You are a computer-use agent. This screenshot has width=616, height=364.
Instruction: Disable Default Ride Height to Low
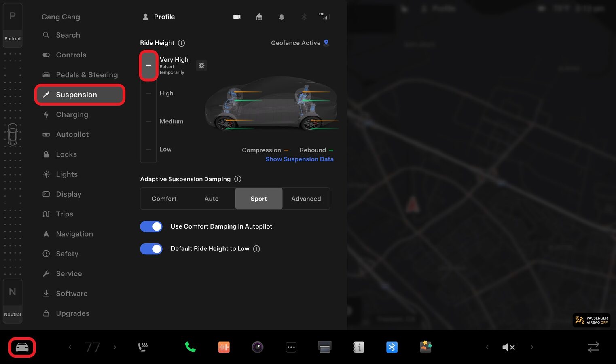(x=151, y=249)
